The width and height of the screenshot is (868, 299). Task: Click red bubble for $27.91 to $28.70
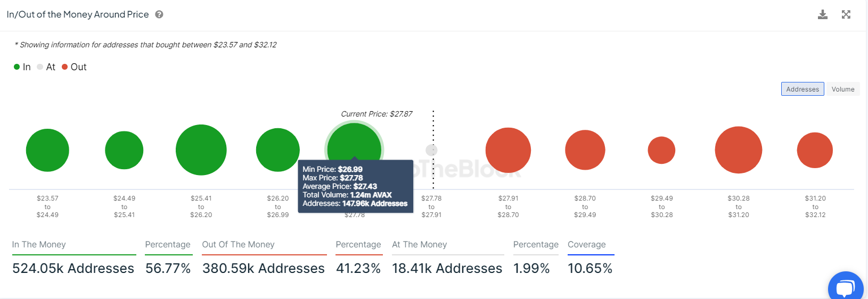click(508, 150)
